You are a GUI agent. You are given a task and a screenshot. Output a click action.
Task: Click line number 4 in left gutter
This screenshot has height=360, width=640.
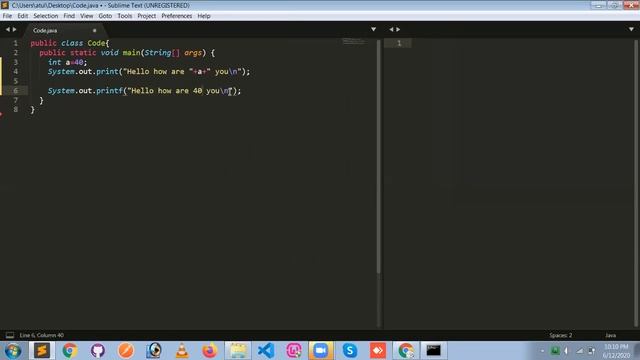(x=16, y=71)
